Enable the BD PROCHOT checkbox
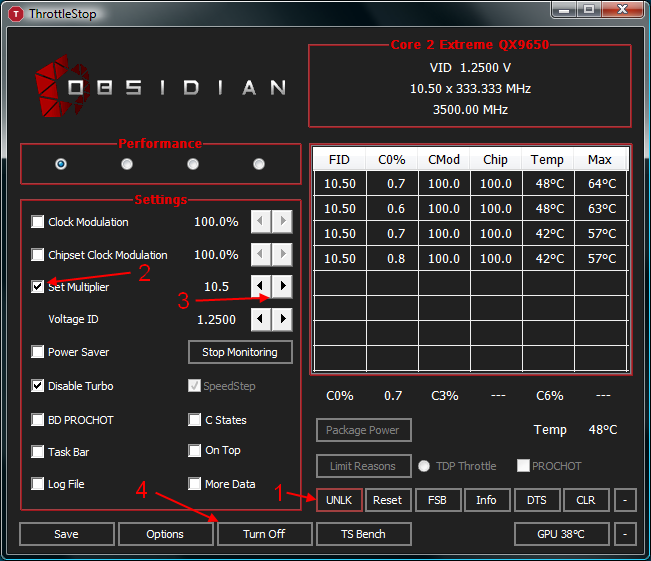 (39, 420)
